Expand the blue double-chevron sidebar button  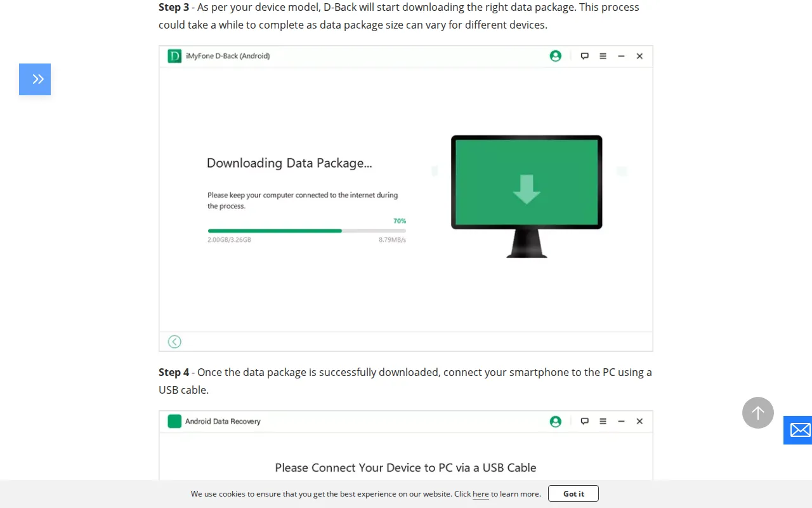click(x=35, y=79)
